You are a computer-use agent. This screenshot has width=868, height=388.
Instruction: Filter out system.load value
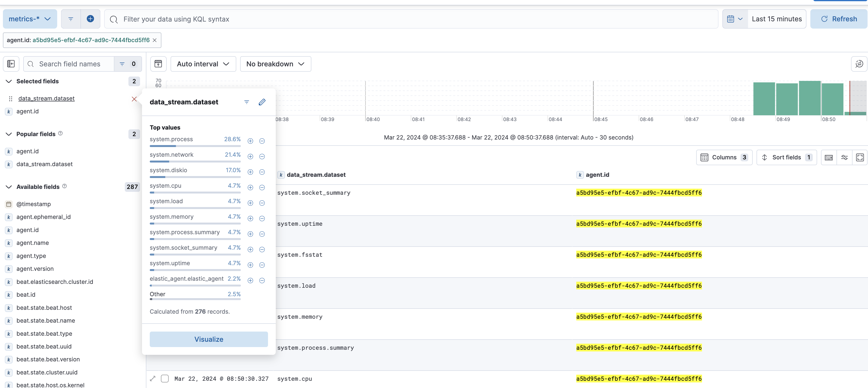[262, 203]
